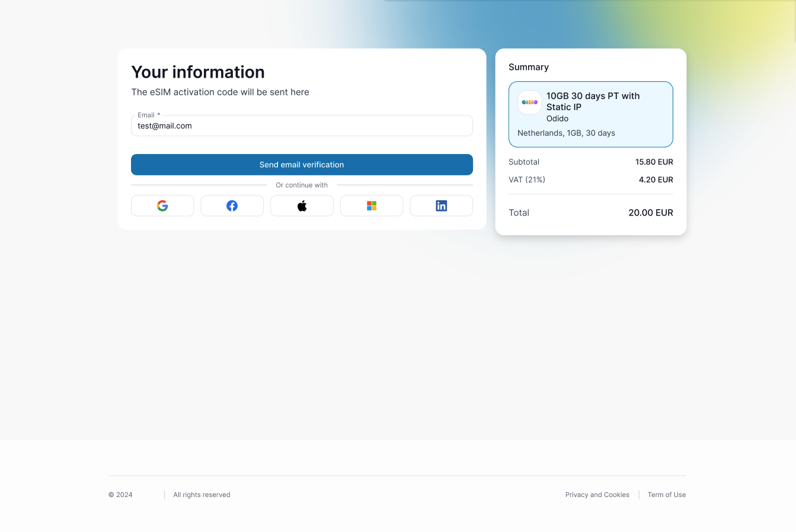Continue with the LinkedIn icon

442,206
